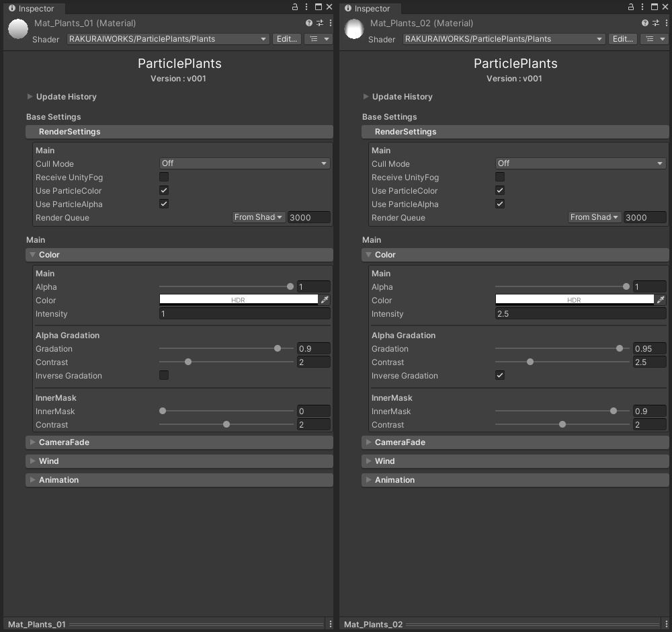Open Shader dropdown for Mat_Plants_02
This screenshot has width=672, height=632.
pyautogui.click(x=504, y=39)
